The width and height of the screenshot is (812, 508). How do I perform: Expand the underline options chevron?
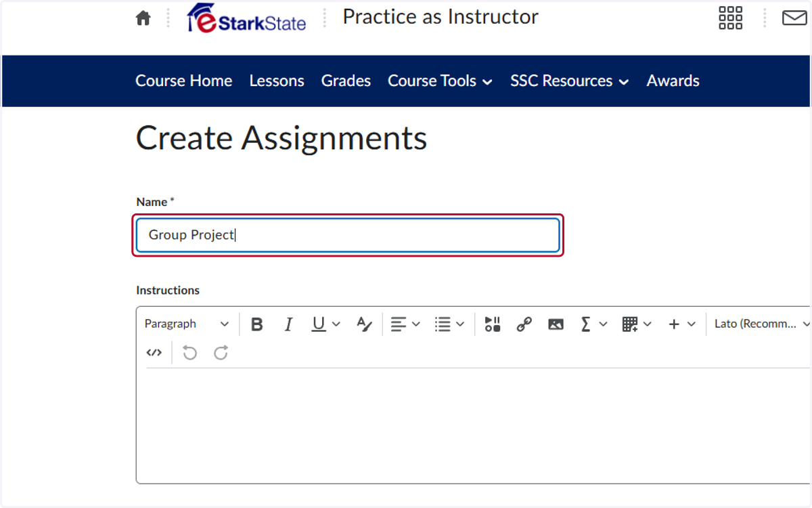pos(336,324)
